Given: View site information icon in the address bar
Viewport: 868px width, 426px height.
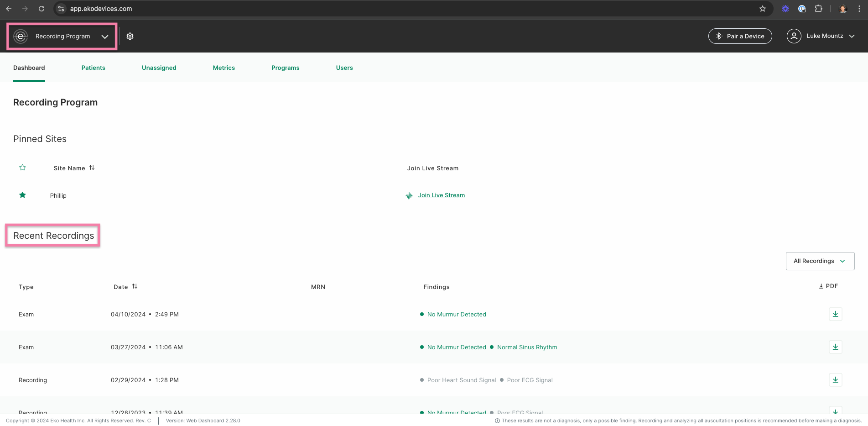Looking at the screenshot, I should point(61,9).
